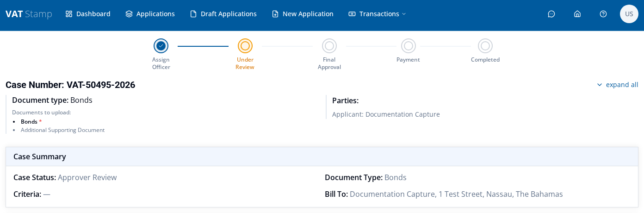Click Additional Supporting Document item
This screenshot has height=213, width=644.
pos(62,130)
